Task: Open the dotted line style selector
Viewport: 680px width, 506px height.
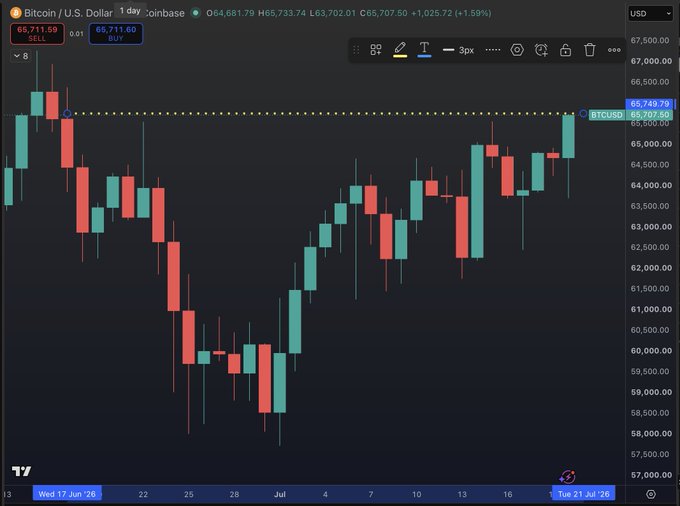Action: (x=493, y=50)
